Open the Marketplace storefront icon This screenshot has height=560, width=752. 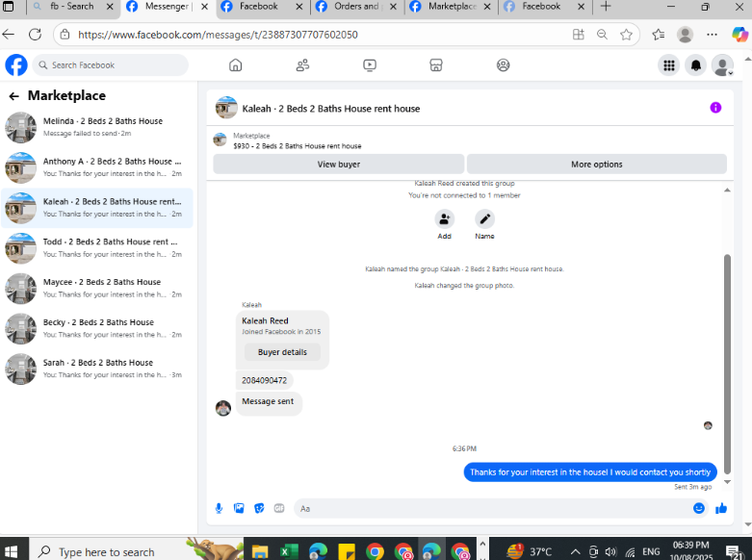436,64
